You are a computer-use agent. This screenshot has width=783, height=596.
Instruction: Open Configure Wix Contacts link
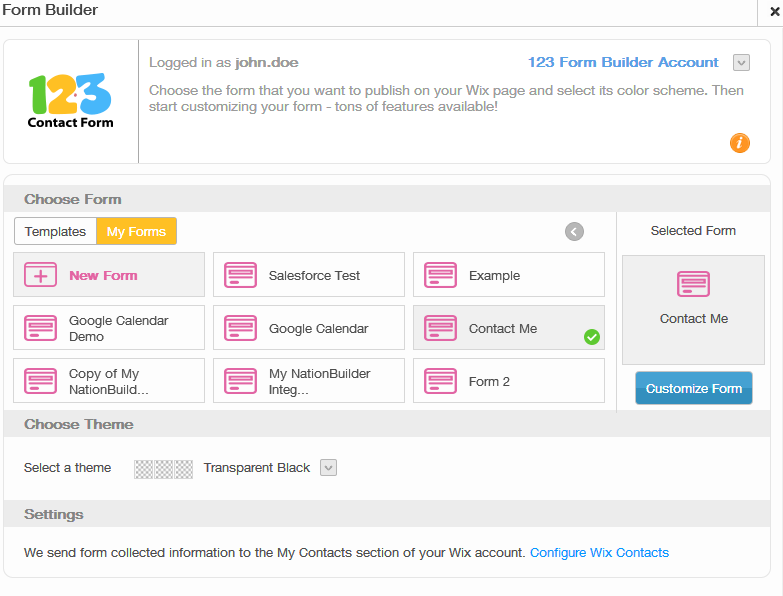pos(599,553)
